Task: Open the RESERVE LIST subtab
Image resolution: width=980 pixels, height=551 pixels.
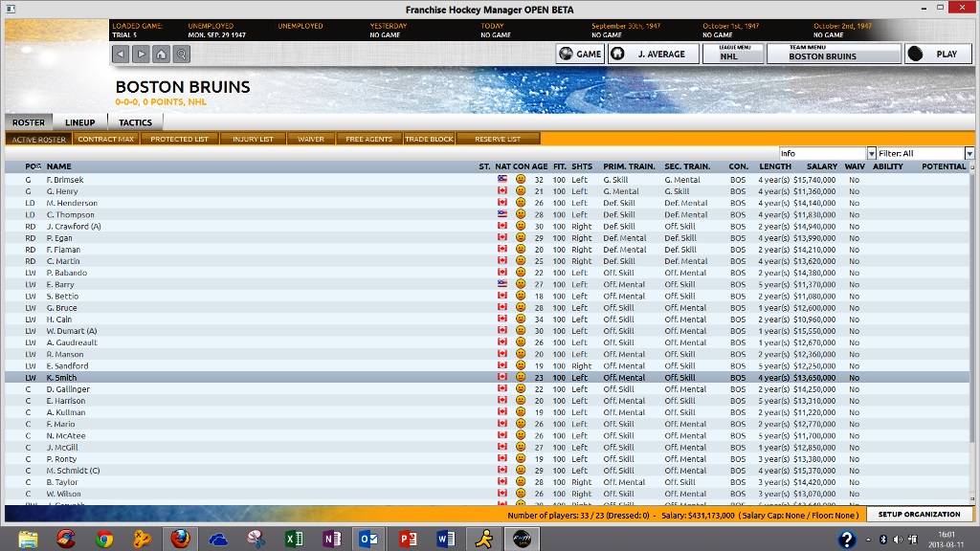Action: 498,139
